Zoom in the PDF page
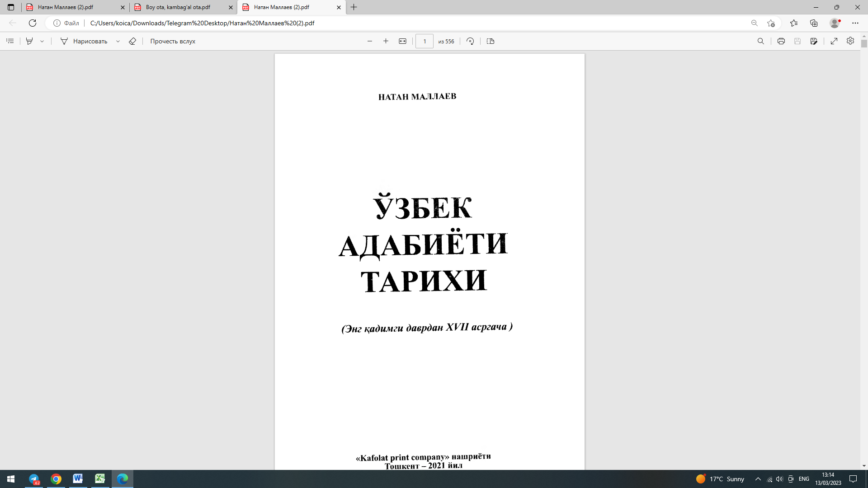The image size is (868, 488). point(386,41)
